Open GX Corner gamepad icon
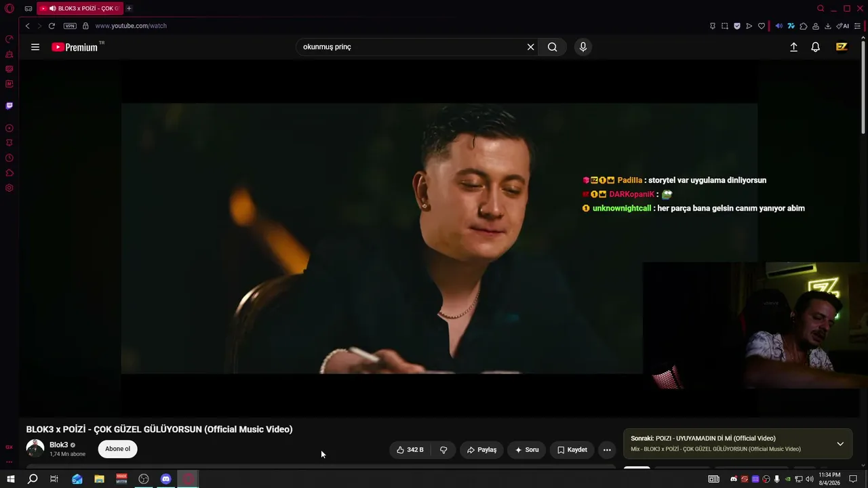The height and width of the screenshot is (488, 868). click(x=28, y=9)
